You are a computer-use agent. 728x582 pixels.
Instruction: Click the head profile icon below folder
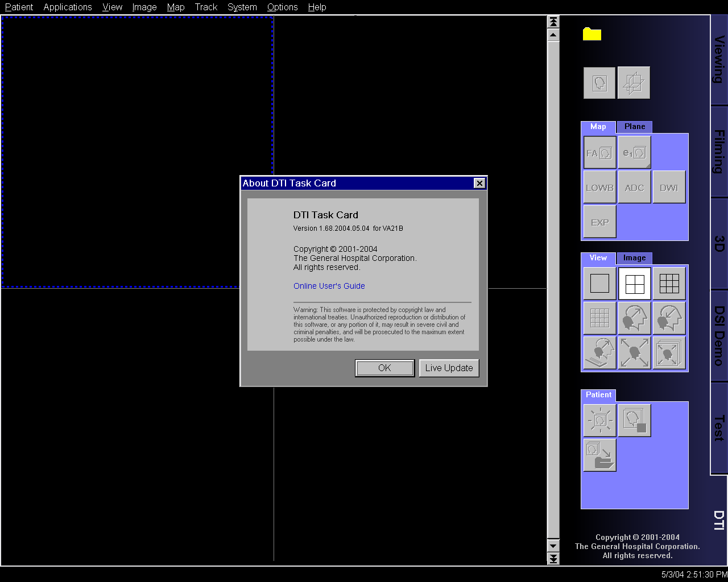click(x=599, y=83)
